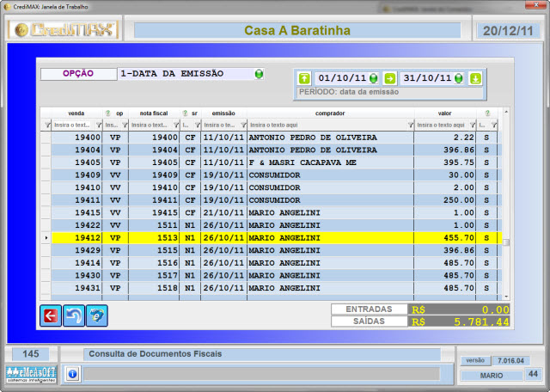
Task: Click the down arrow after end date
Action: (x=475, y=78)
